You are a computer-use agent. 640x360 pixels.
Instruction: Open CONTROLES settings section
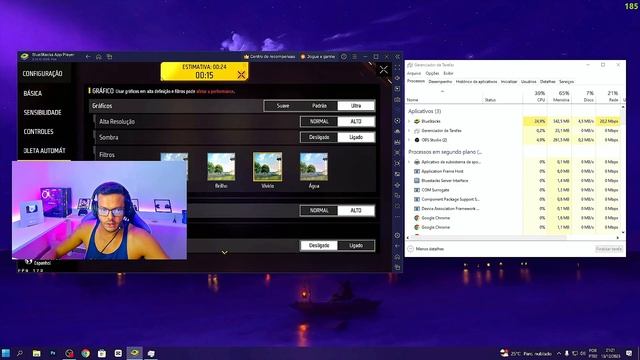click(x=38, y=131)
